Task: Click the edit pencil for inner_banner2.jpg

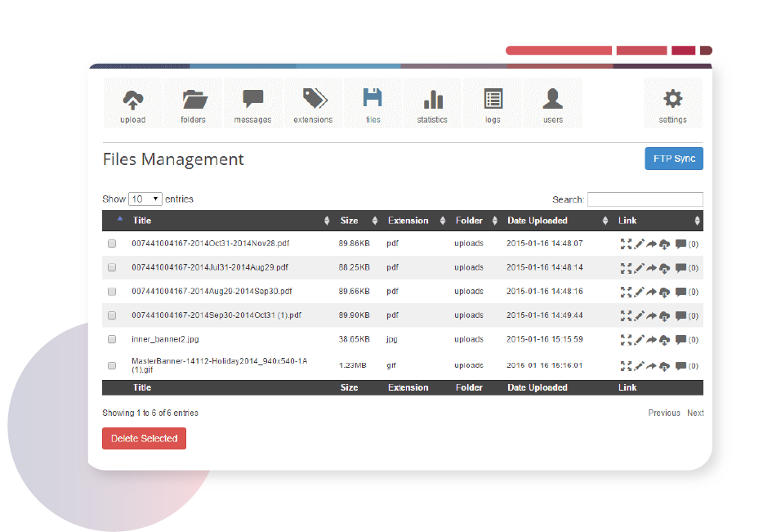Action: (x=640, y=339)
